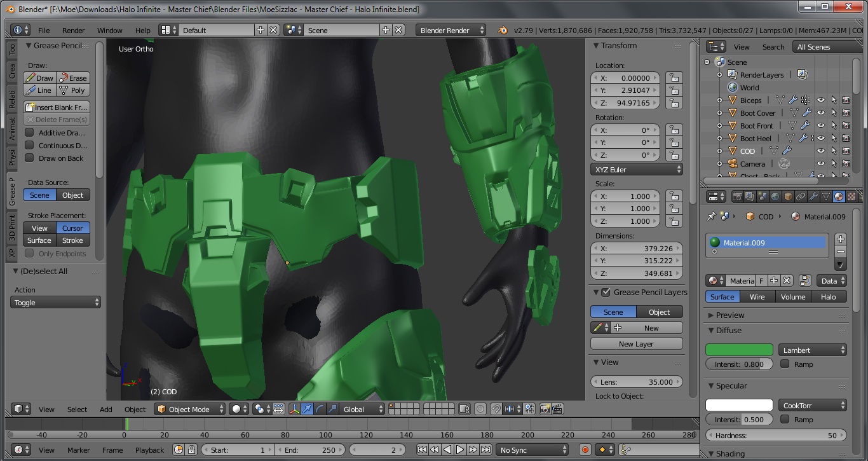Click the lock icon beside Location X
This screenshot has width=868, height=461.
coord(674,78)
